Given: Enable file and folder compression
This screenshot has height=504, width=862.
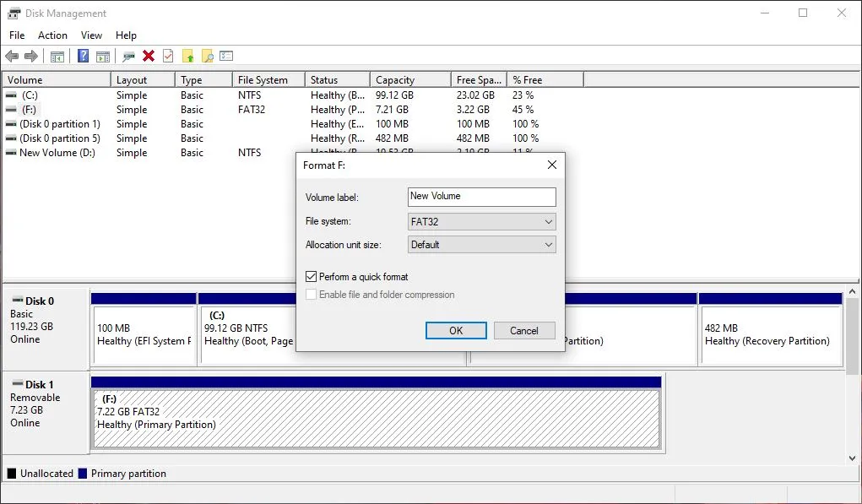Looking at the screenshot, I should coord(311,294).
